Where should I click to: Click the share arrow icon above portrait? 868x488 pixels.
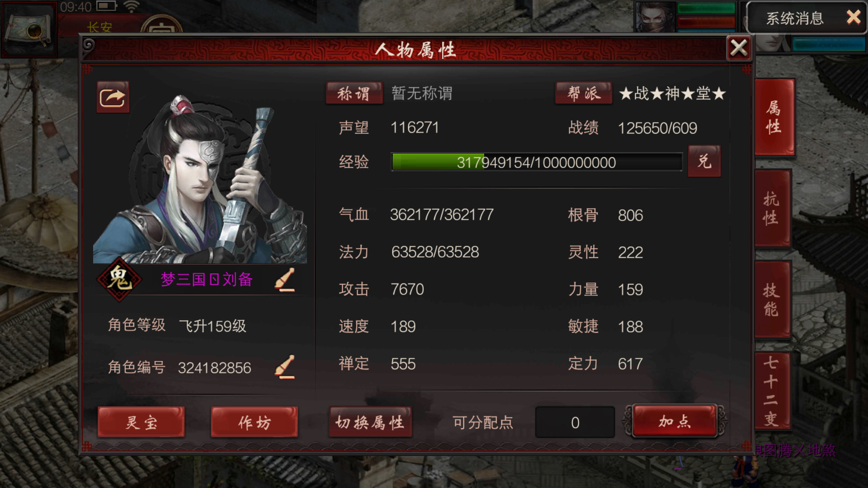pos(113,97)
